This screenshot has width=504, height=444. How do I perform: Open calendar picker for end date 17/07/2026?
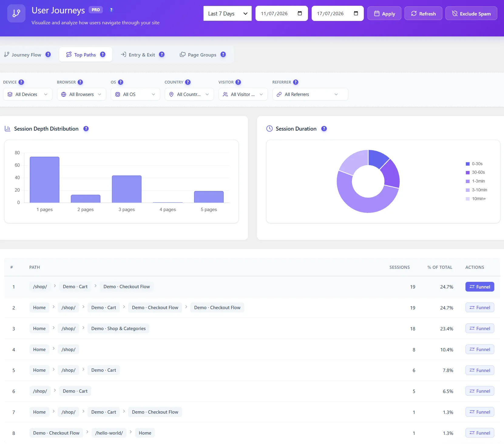click(356, 13)
